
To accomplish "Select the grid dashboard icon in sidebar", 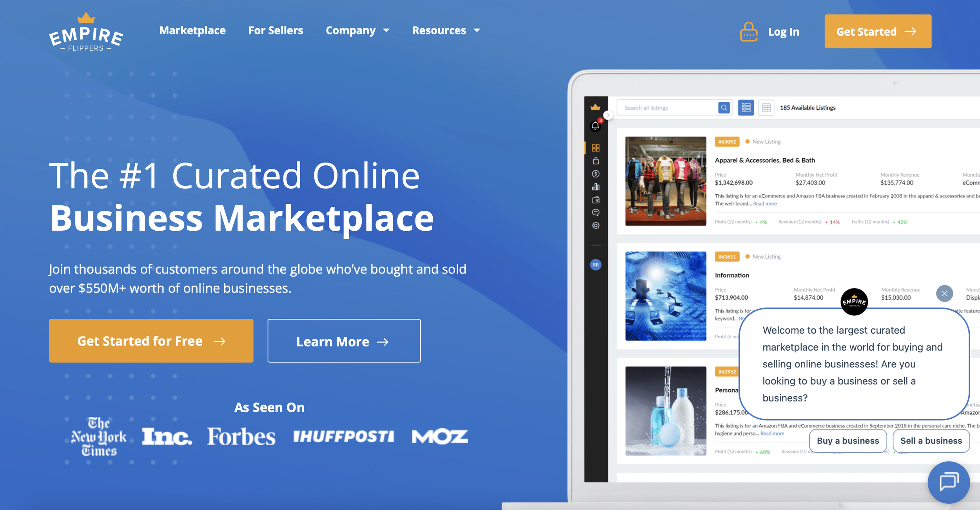I will (595, 148).
